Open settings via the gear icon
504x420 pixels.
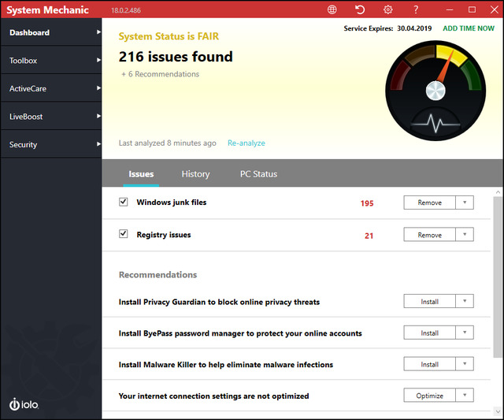click(387, 9)
